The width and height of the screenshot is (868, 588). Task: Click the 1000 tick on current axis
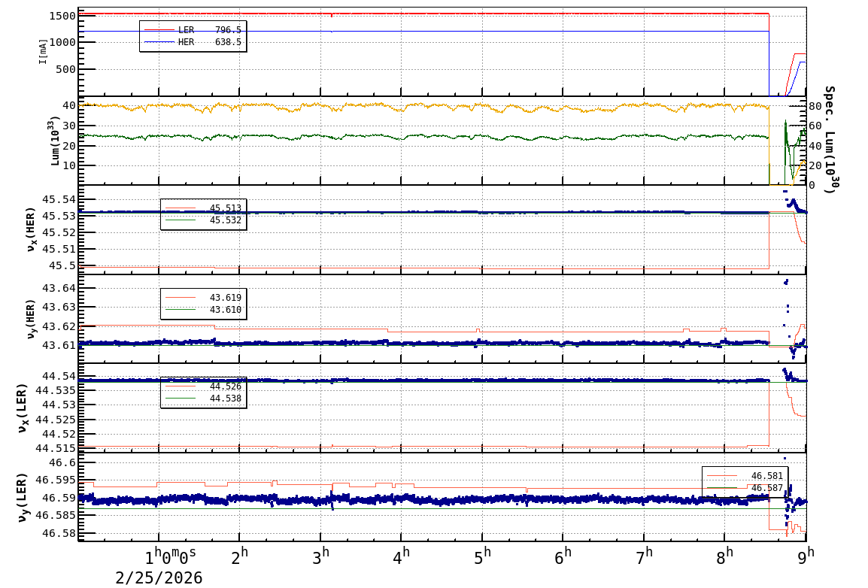pyautogui.click(x=62, y=43)
